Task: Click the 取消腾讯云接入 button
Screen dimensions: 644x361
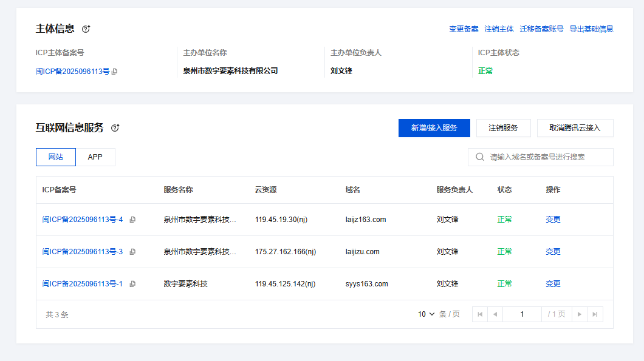Action: pos(575,128)
